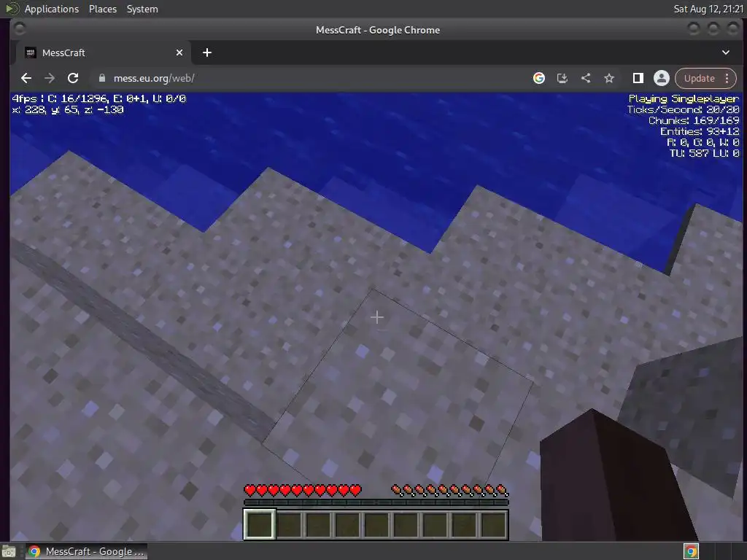Open the System menu

point(142,9)
